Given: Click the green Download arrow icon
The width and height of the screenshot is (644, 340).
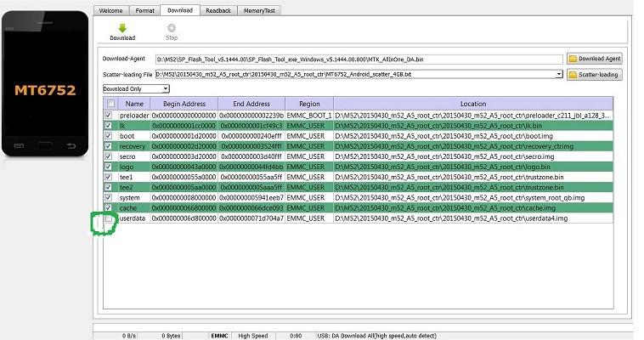Looking at the screenshot, I should tap(122, 28).
